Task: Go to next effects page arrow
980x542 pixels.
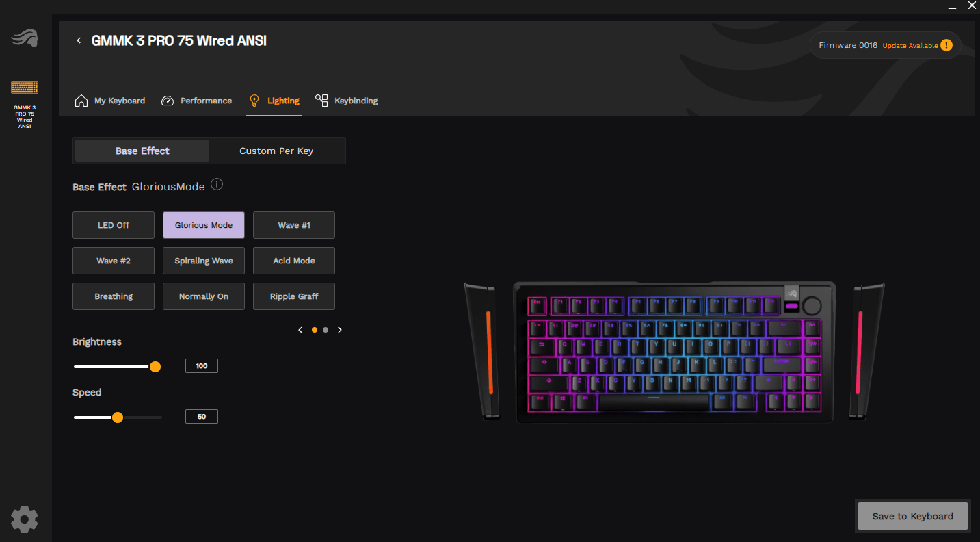Action: [340, 330]
